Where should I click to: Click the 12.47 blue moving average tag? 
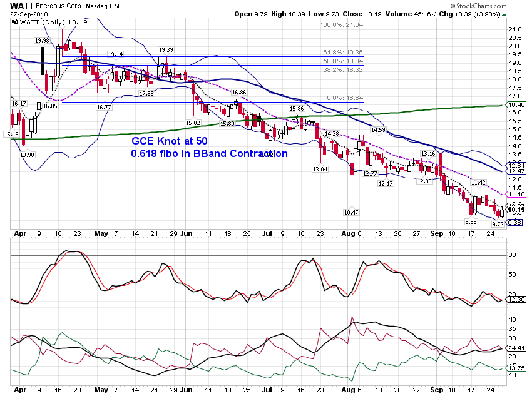tap(516, 171)
